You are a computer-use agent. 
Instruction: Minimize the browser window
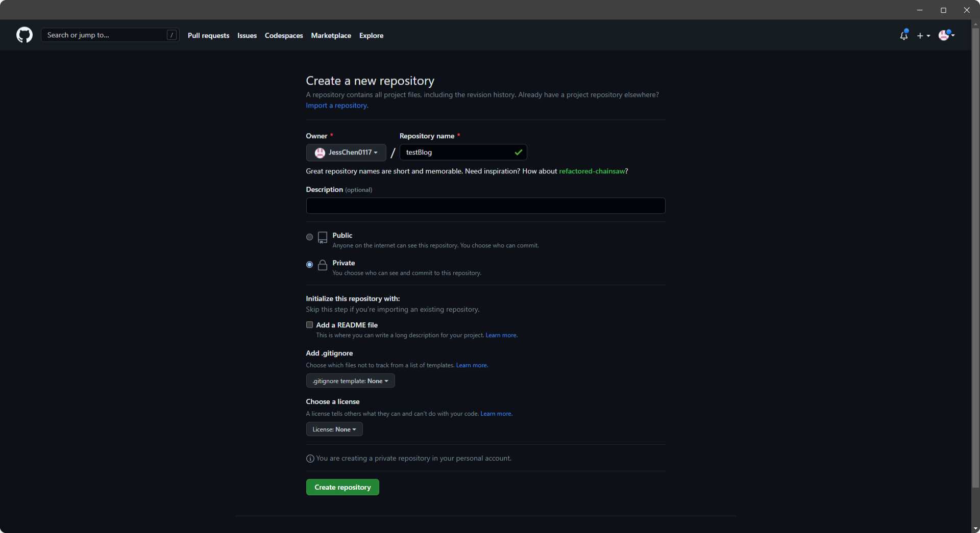920,10
